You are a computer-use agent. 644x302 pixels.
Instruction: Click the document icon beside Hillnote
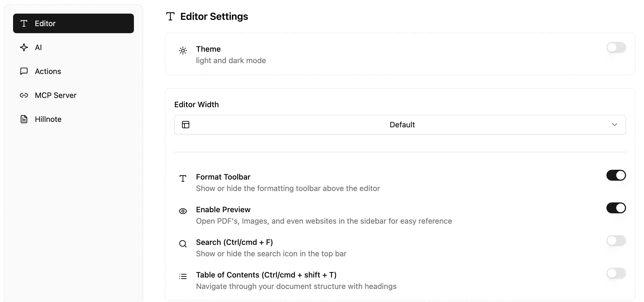click(x=24, y=119)
